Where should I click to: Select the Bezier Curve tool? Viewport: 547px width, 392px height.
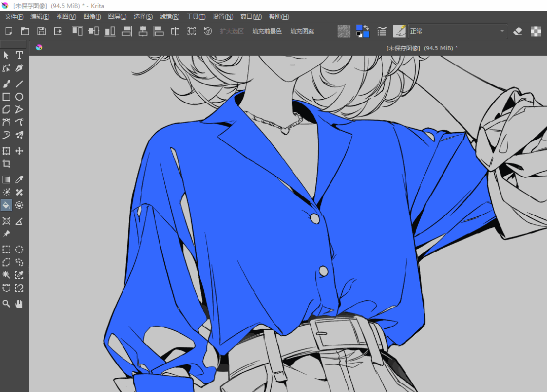6,122
